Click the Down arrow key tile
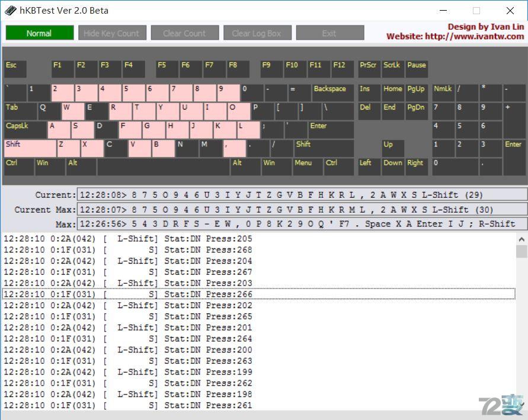 [x=393, y=167]
